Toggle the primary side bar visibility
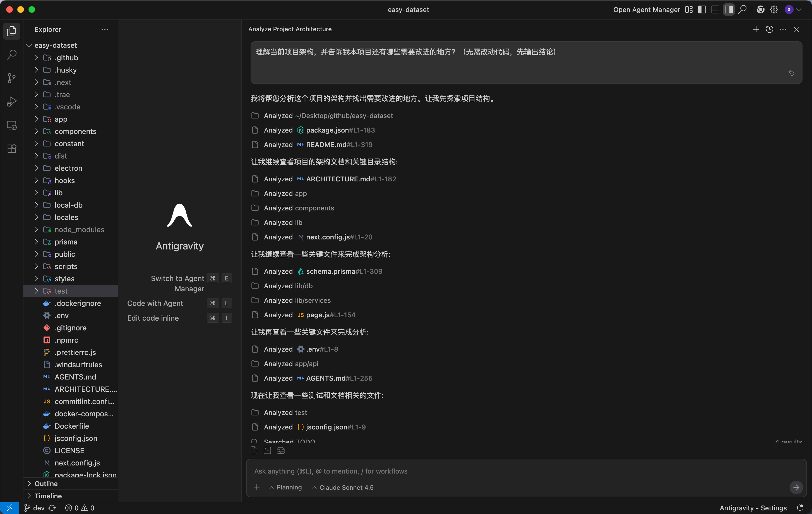 click(x=702, y=9)
